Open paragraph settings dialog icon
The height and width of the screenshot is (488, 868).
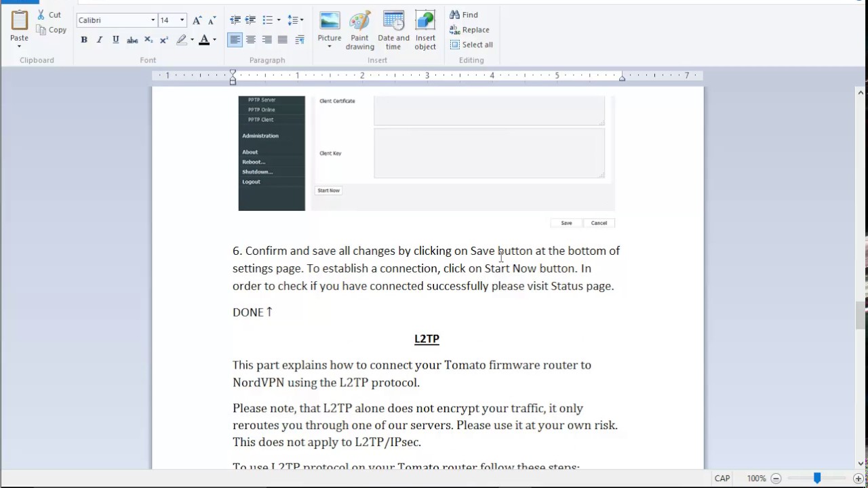click(x=300, y=40)
